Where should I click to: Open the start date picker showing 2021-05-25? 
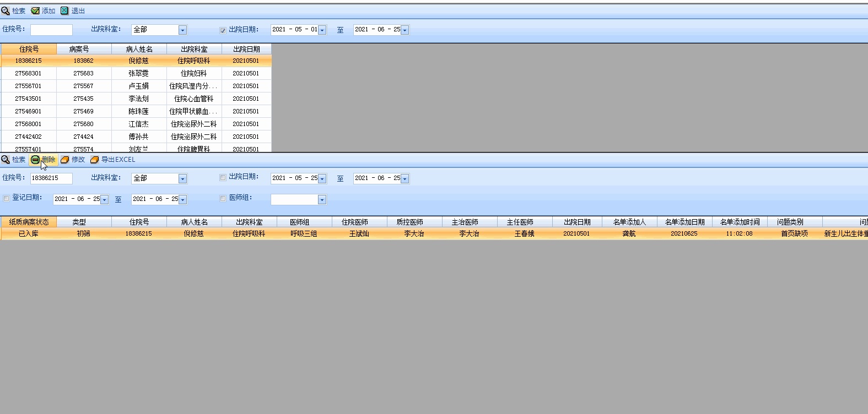coord(322,179)
